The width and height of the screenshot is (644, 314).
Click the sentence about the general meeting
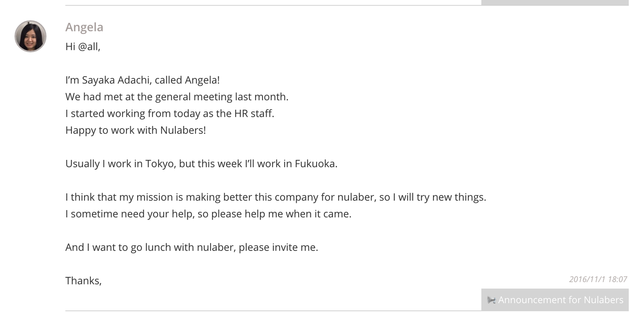[177, 97]
